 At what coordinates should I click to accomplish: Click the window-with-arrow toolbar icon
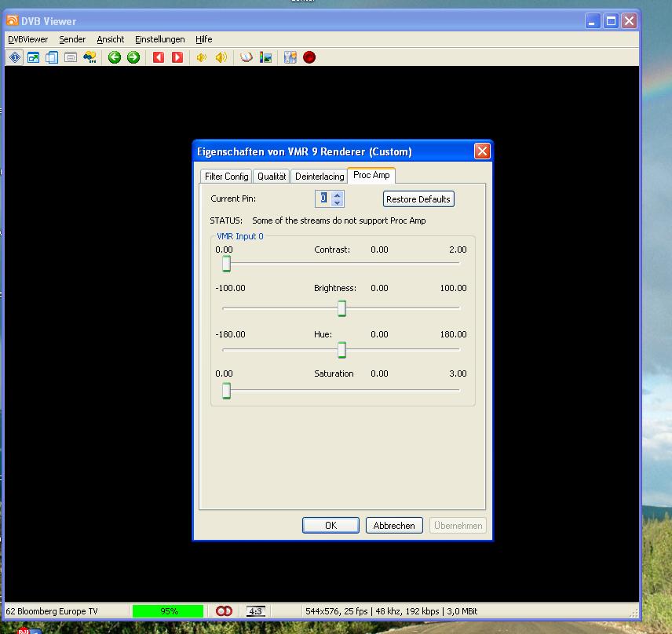34,57
